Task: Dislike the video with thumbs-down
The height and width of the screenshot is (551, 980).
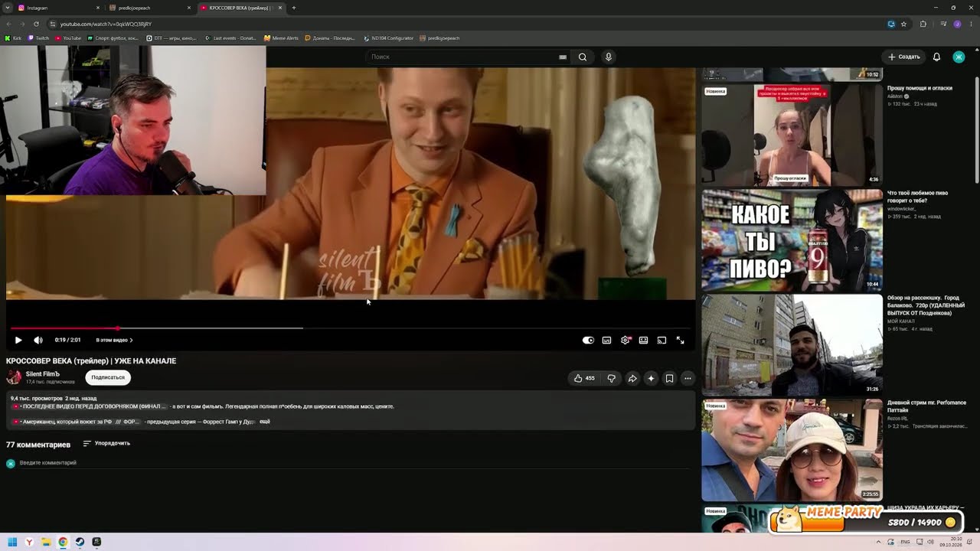Action: tap(611, 378)
